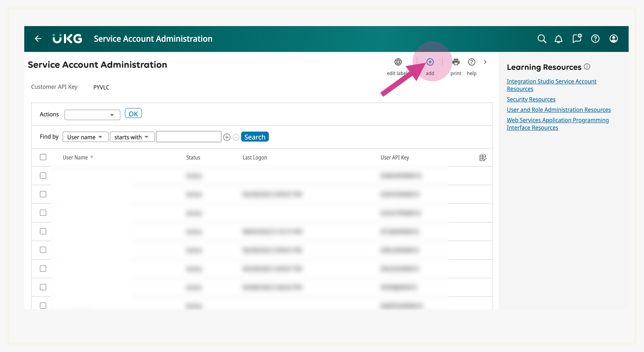Image resolution: width=644 pixels, height=352 pixels.
Task: Click the find-by search text field
Action: tap(188, 137)
